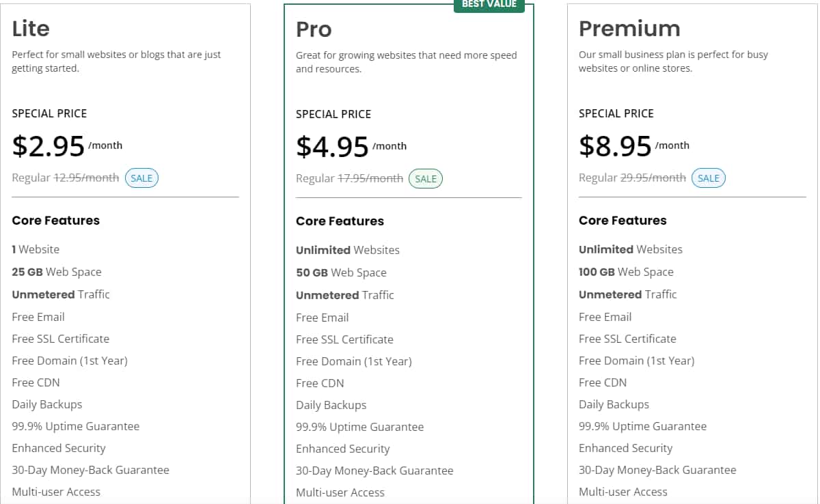Click "25 GB Web Space" in Lite
Image resolution: width=820 pixels, height=504 pixels.
click(57, 272)
